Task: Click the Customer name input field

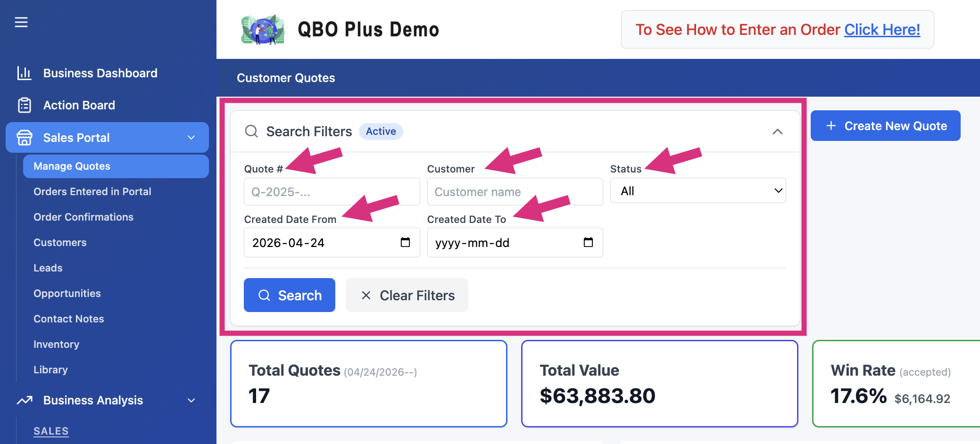Action: tap(515, 191)
